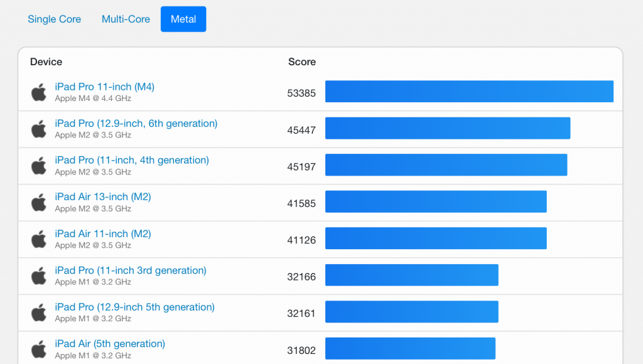Image resolution: width=643 pixels, height=364 pixels.
Task: Click Apple icon next to iPad Air 11-inch (M2)
Action: coord(39,239)
